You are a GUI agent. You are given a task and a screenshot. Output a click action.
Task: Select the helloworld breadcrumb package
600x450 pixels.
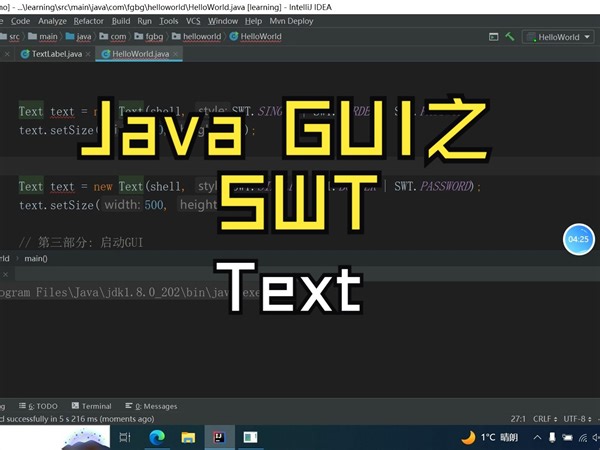pos(197,37)
